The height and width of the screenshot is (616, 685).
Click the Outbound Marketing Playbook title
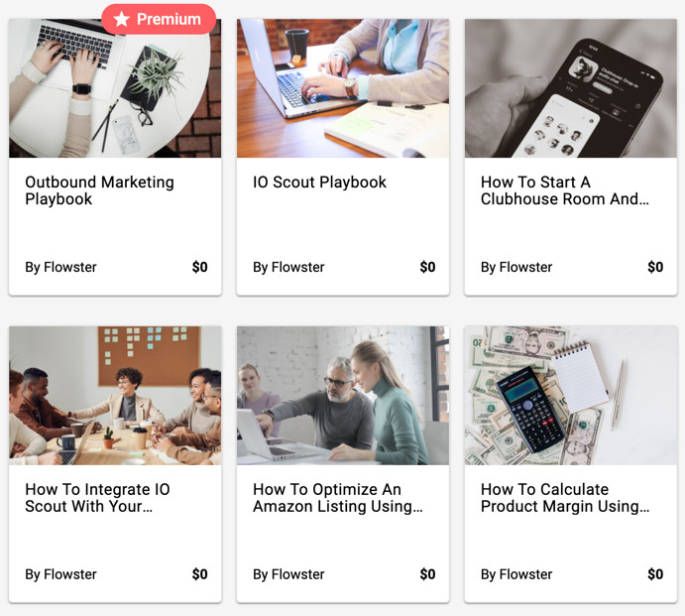99,190
